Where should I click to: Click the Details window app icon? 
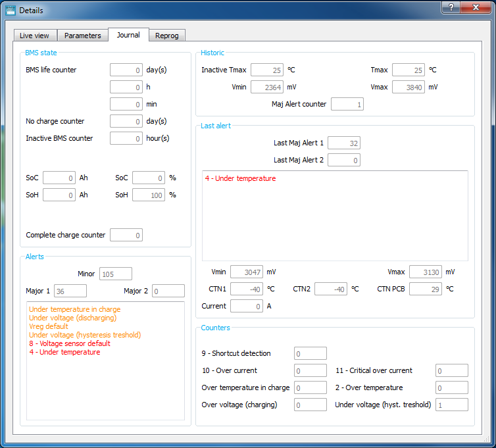[x=11, y=11]
